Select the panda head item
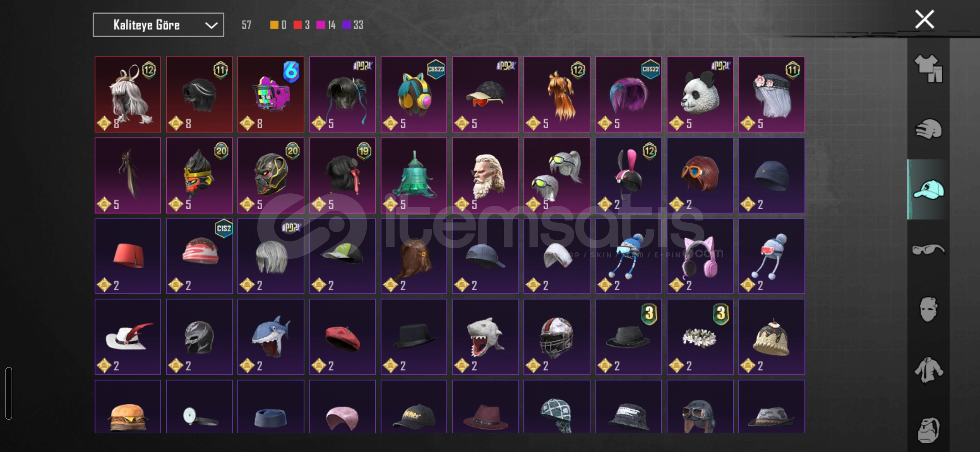The height and width of the screenshot is (452, 980). 700,95
